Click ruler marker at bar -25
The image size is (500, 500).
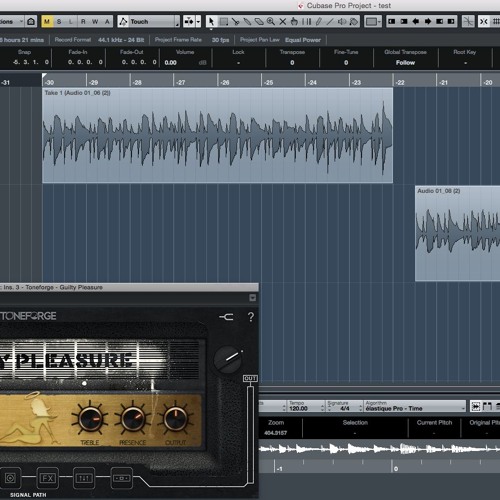click(x=269, y=82)
